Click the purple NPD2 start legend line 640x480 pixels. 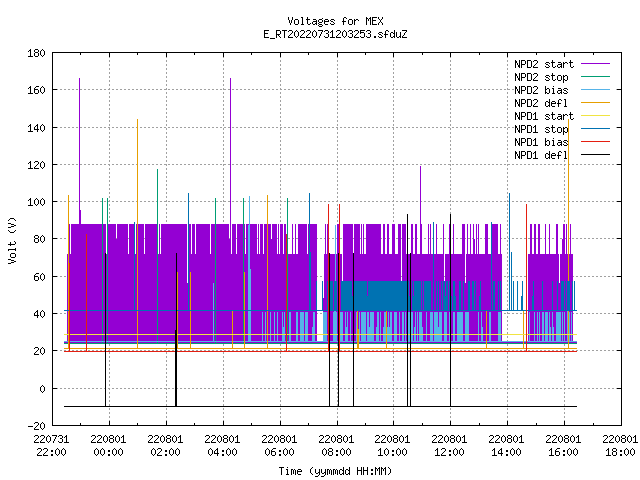click(x=595, y=64)
